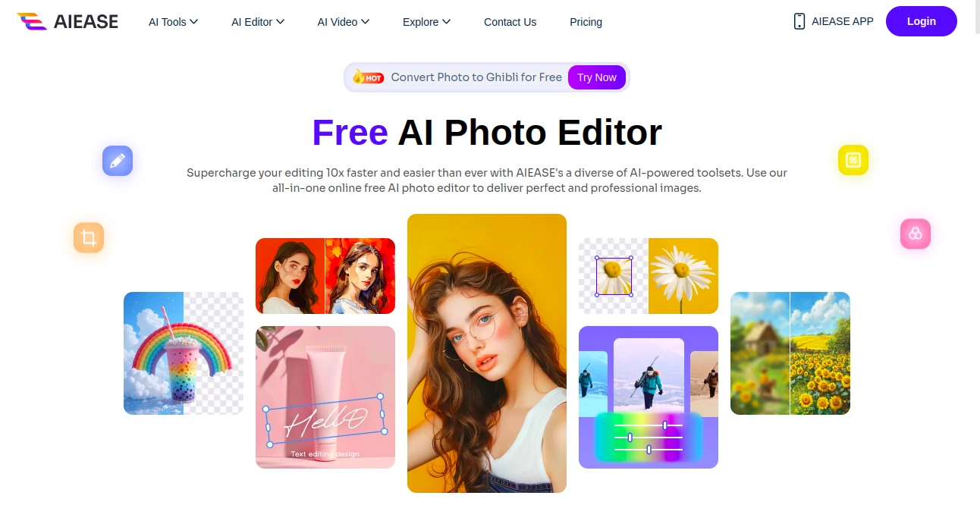The width and height of the screenshot is (980, 505).
Task: Click the AIEASE logo icon
Action: click(x=32, y=21)
